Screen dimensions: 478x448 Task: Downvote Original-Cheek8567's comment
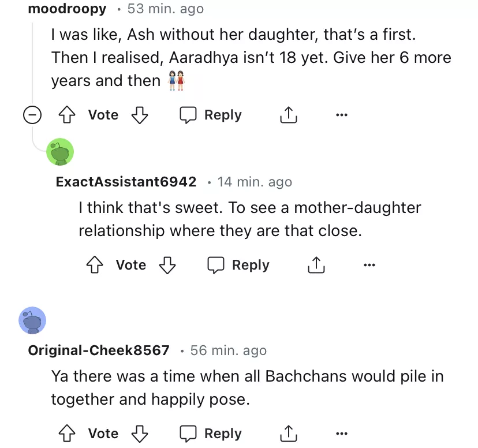click(x=140, y=434)
